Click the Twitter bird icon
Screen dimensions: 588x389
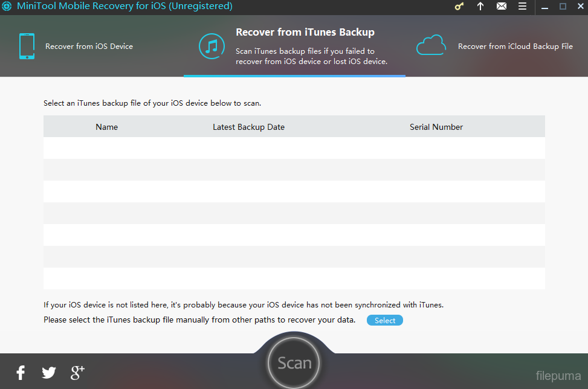coord(49,373)
